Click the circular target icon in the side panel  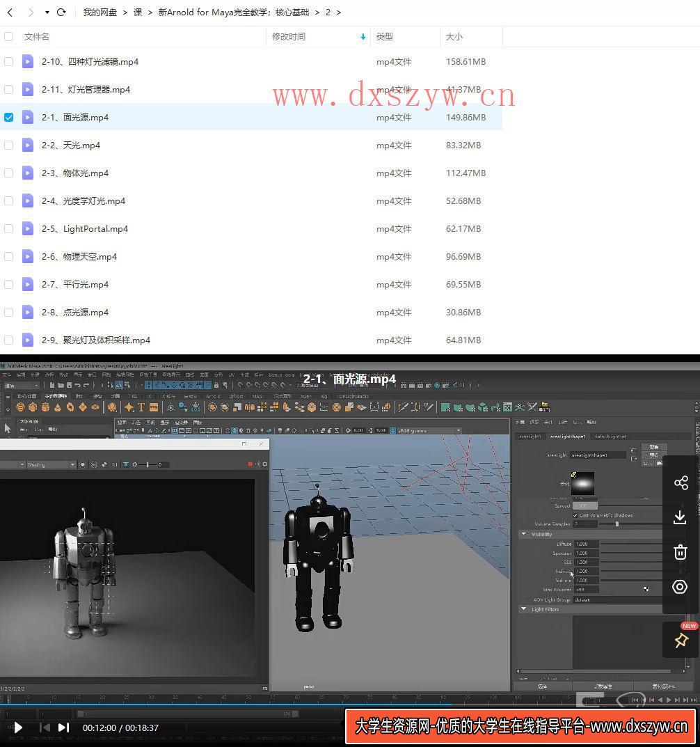pos(680,587)
